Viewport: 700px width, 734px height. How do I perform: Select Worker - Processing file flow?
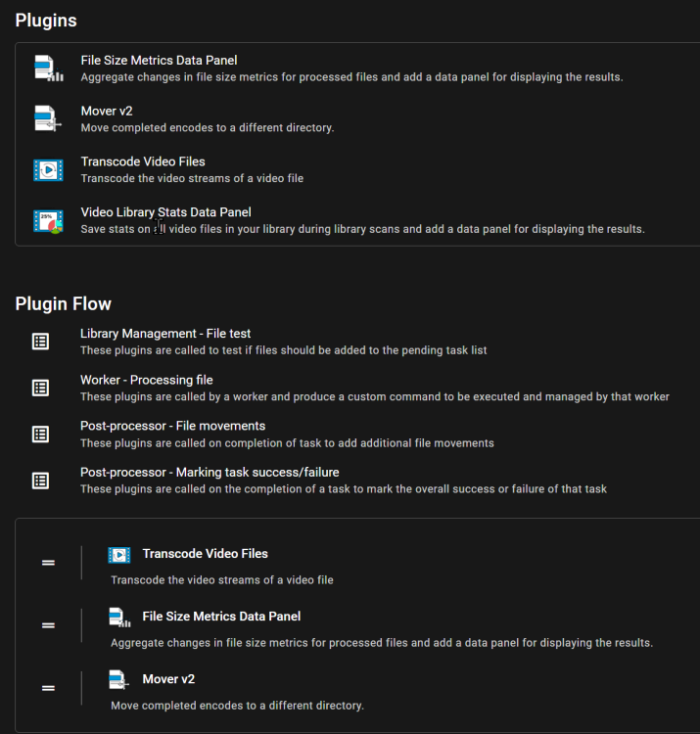pos(147,380)
